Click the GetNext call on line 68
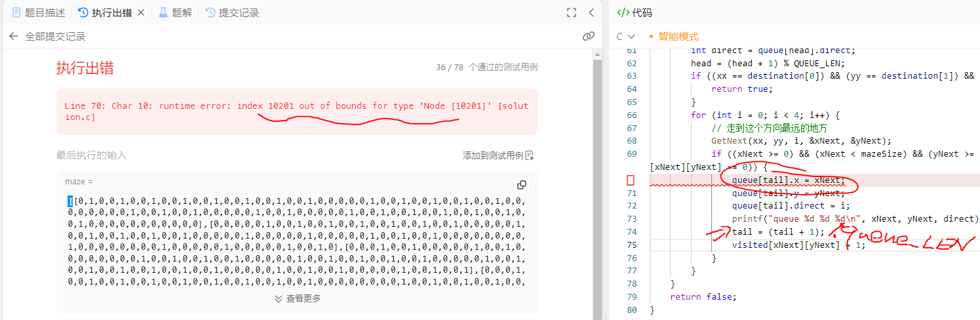Viewport: 980px width, 320px height. (802, 140)
